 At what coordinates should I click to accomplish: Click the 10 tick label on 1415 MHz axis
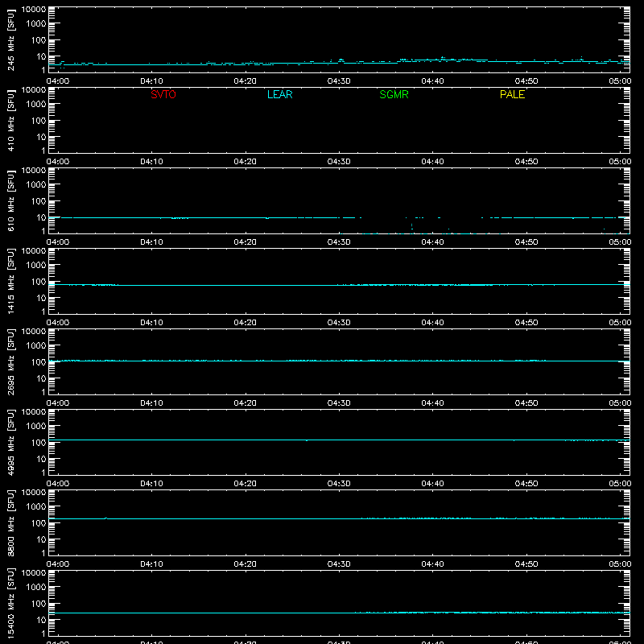[41, 298]
